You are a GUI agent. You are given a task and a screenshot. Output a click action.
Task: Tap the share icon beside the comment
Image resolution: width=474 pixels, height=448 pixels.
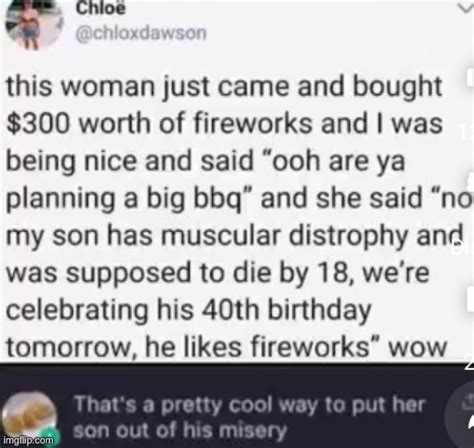tap(467, 399)
